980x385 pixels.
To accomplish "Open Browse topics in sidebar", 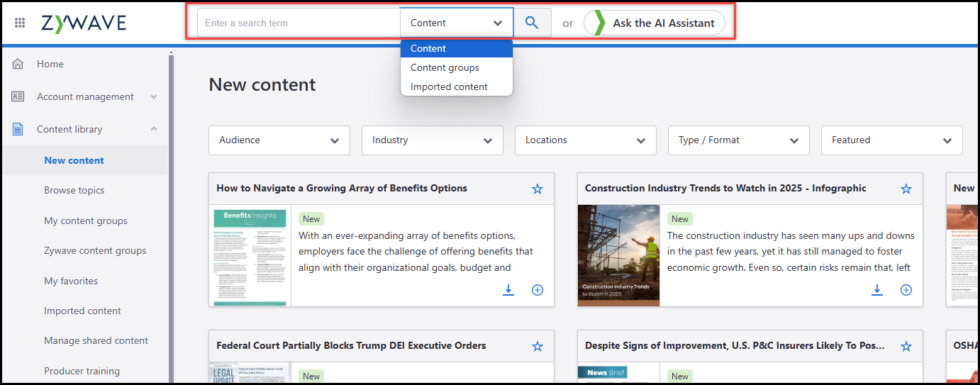I will click(x=74, y=190).
